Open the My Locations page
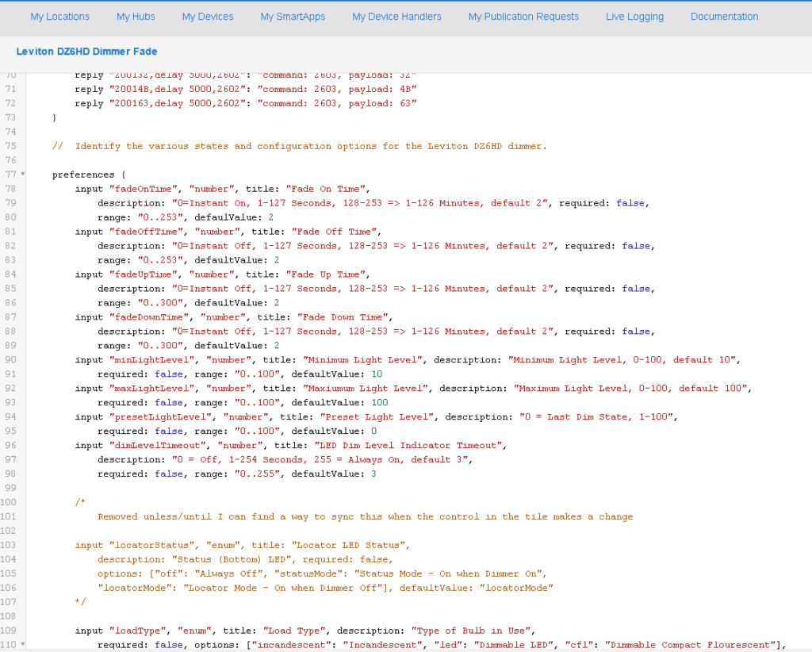Image resolution: width=812 pixels, height=652 pixels. [59, 17]
